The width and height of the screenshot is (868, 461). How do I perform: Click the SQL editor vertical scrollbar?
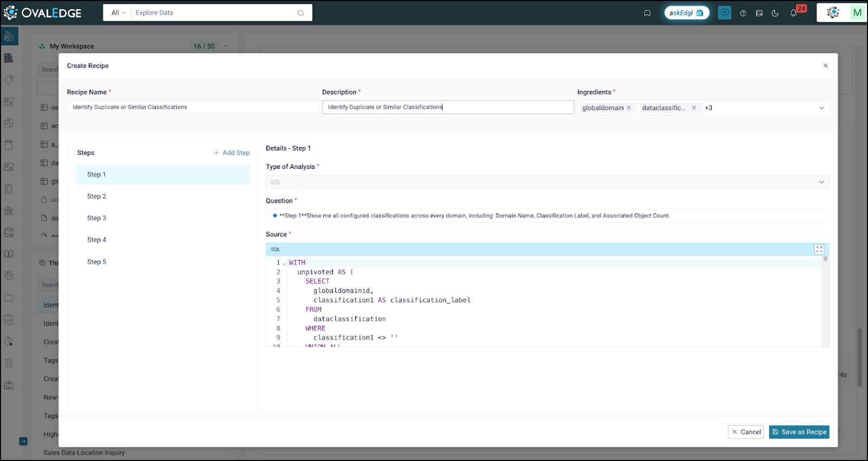[825, 260]
